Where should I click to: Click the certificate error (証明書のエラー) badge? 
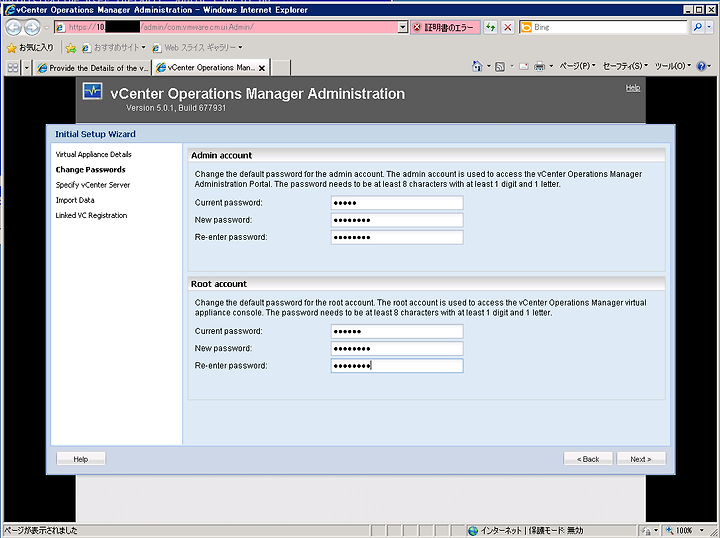tap(444, 28)
